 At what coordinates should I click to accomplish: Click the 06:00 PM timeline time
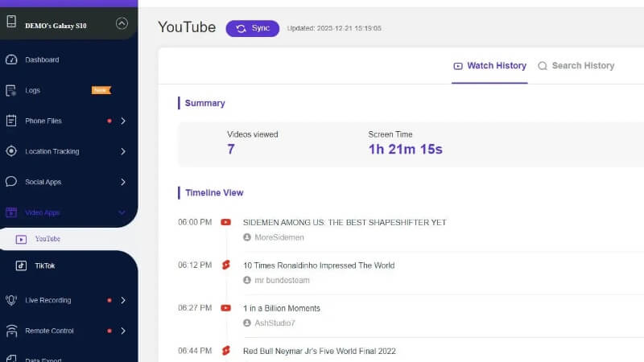click(195, 223)
